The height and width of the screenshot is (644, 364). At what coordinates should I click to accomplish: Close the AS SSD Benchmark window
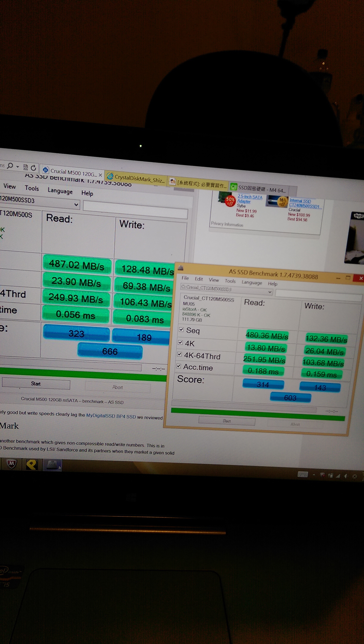click(x=360, y=278)
